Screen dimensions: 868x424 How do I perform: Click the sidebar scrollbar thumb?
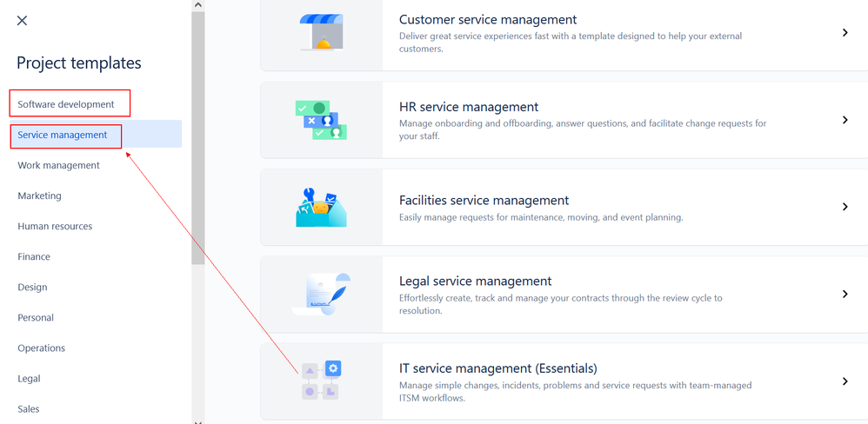198,137
